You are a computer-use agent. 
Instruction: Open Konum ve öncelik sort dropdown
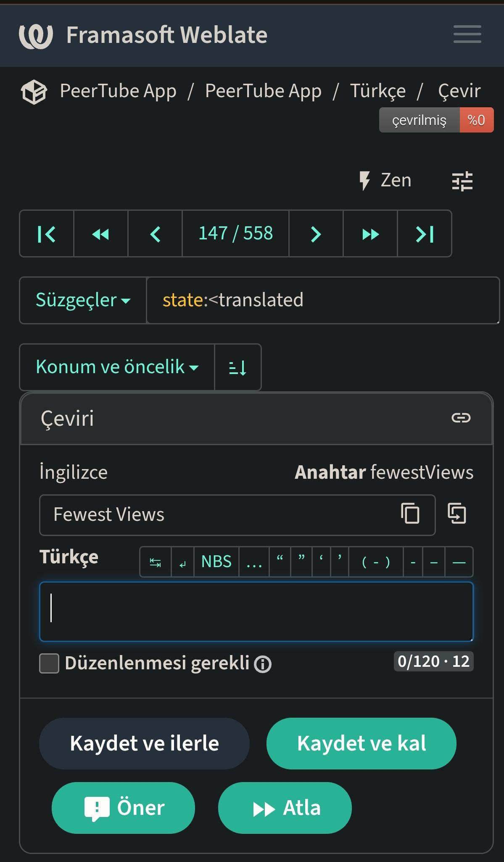click(x=117, y=367)
